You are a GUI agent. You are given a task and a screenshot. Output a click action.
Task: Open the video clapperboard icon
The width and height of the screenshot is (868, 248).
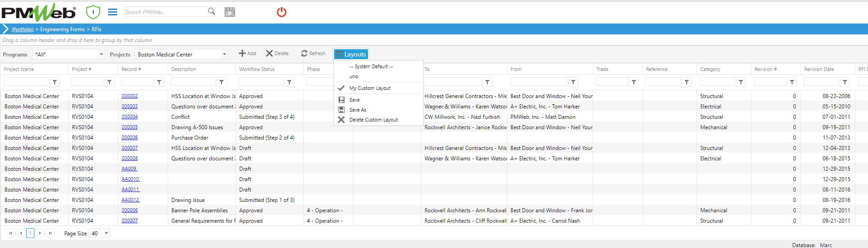(230, 12)
